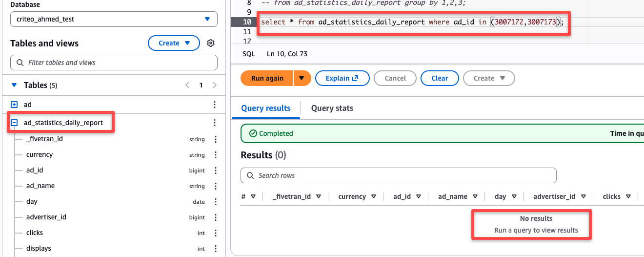
Task: Collapse the ad_statistics_daily_report table node
Action: 14,123
